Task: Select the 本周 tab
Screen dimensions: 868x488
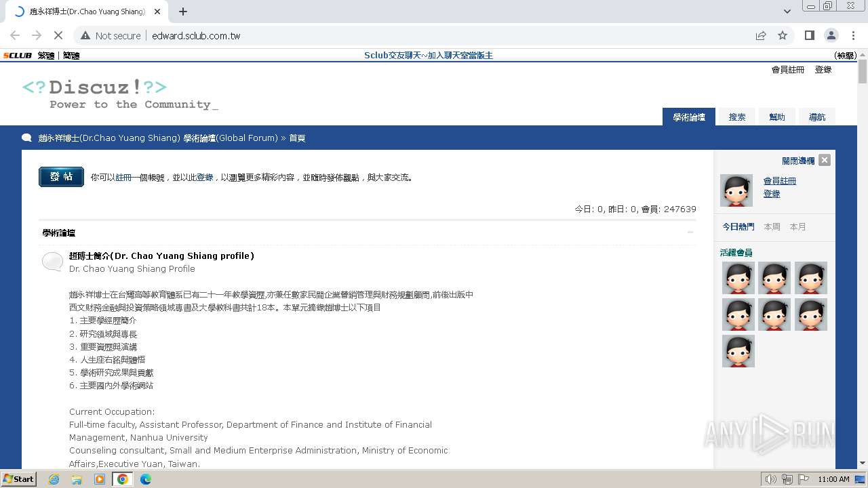Action: pyautogui.click(x=772, y=227)
